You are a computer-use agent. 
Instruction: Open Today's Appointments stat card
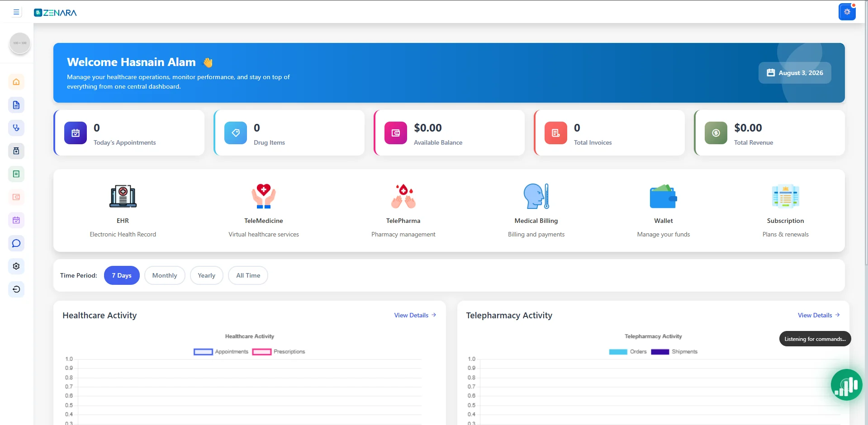129,133
